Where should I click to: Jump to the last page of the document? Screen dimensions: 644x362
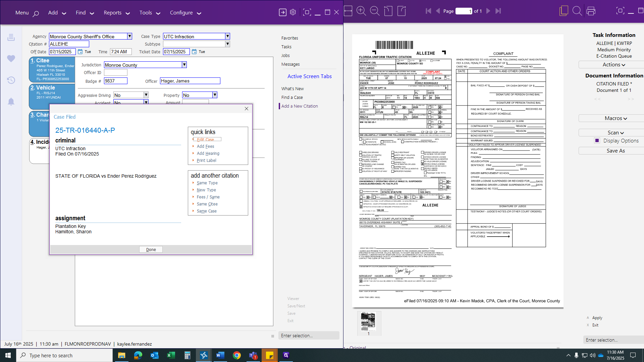(499, 11)
